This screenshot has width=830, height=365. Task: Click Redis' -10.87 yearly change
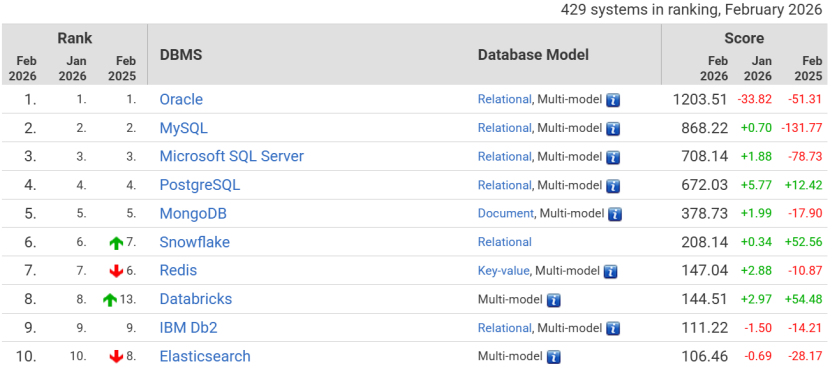tap(804, 271)
